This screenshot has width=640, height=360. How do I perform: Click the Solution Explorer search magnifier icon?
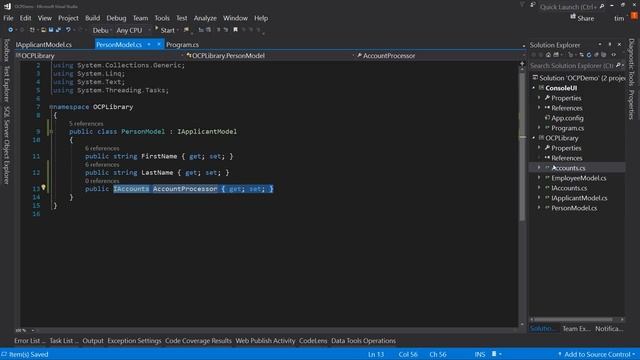point(619,65)
